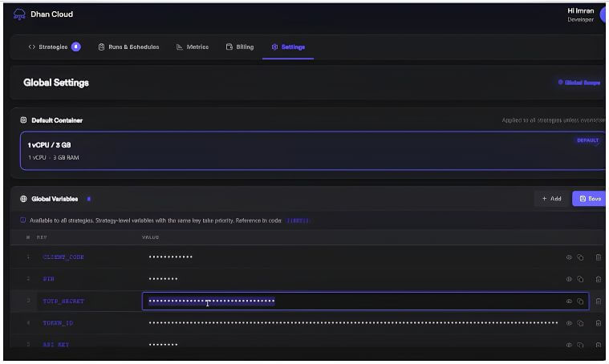Copy the TOTP_SECRET value

580,301
